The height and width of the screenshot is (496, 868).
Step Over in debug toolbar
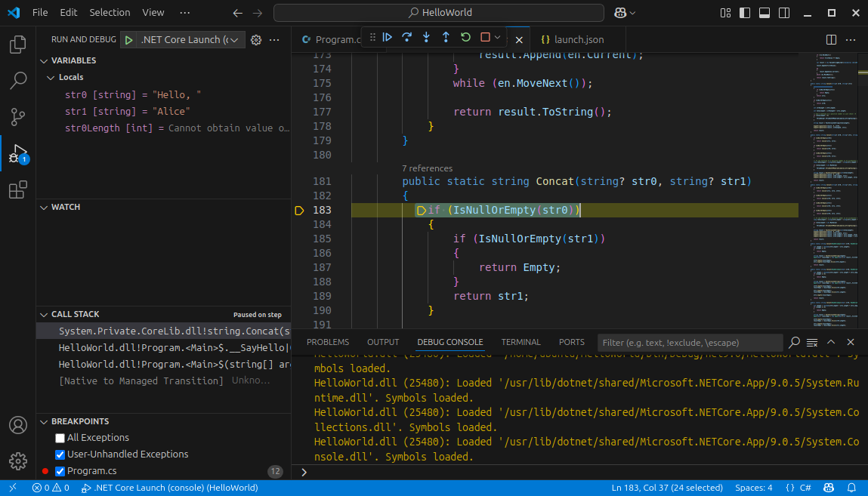(x=407, y=37)
